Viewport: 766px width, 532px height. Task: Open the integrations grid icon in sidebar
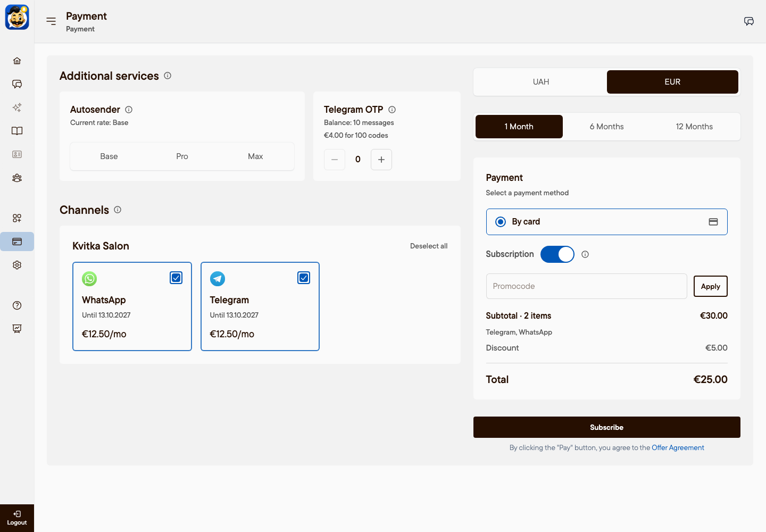17,218
